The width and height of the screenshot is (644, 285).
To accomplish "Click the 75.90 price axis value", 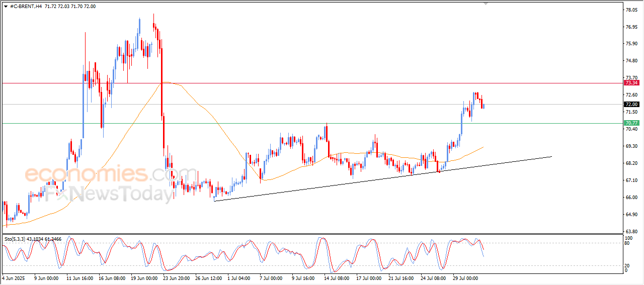I will pos(631,44).
